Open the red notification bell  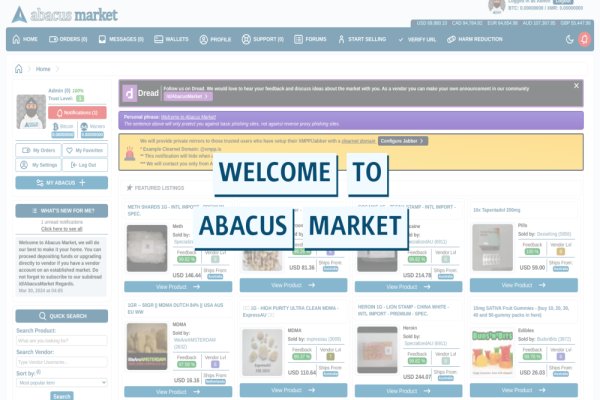click(x=584, y=39)
